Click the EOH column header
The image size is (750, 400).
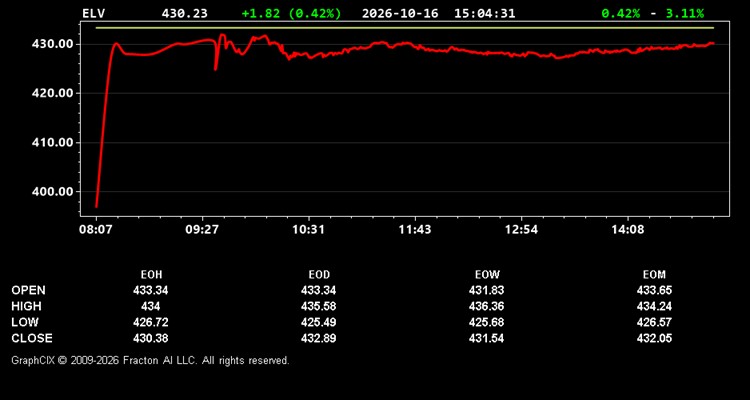(151, 275)
